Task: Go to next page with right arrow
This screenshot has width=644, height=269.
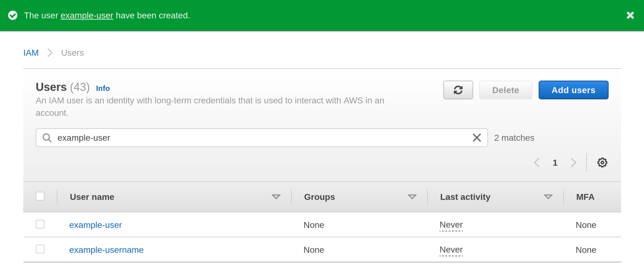Action: (574, 163)
